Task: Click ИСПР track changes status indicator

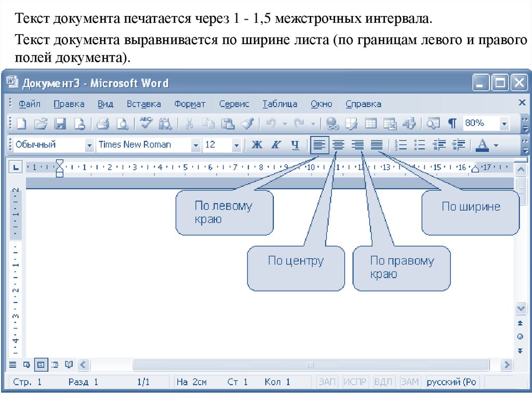Action: pos(355,382)
